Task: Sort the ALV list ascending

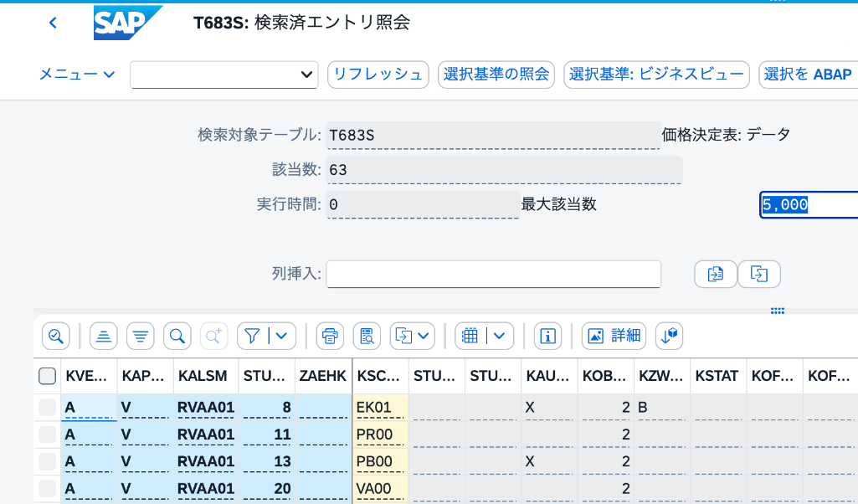Action: (x=104, y=336)
